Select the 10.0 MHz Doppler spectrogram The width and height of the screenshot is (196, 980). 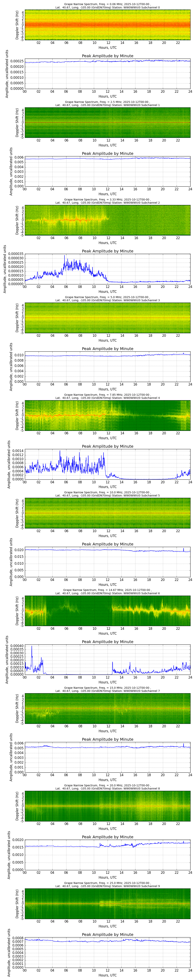pyautogui.click(x=107, y=513)
